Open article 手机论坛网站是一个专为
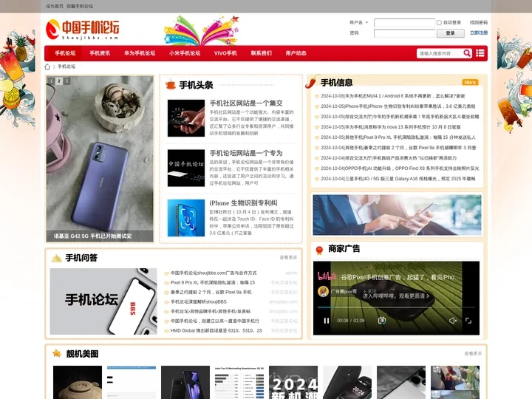The width and height of the screenshot is (532, 399). (x=246, y=153)
